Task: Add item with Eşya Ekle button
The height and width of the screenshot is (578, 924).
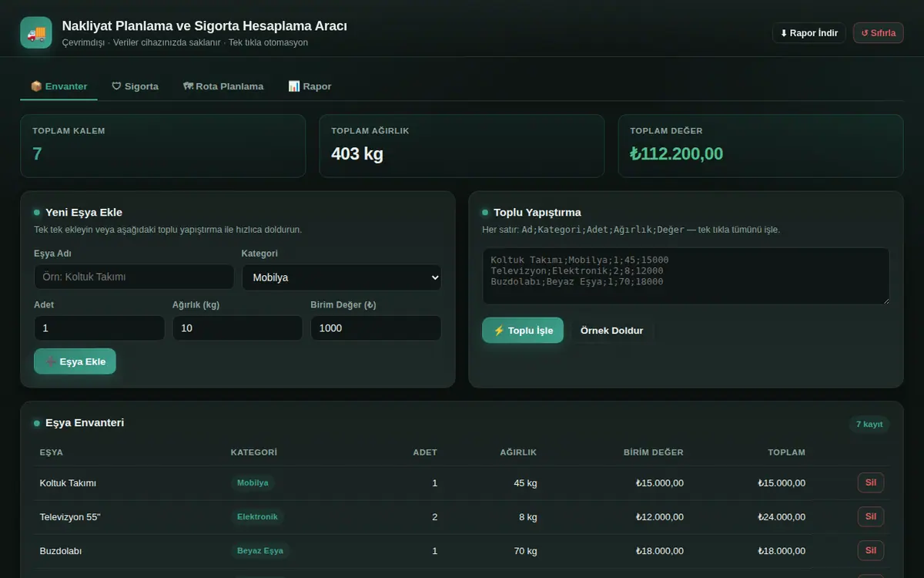Action: 75,361
